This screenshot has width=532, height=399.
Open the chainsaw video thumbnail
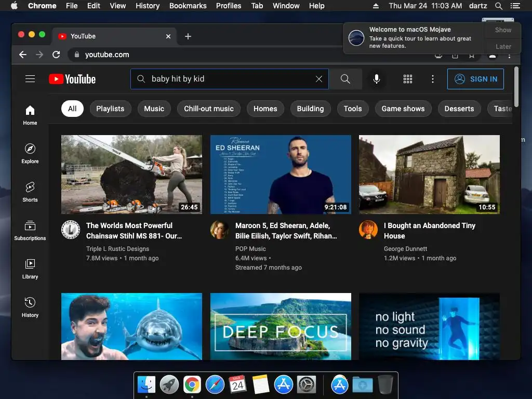point(131,175)
